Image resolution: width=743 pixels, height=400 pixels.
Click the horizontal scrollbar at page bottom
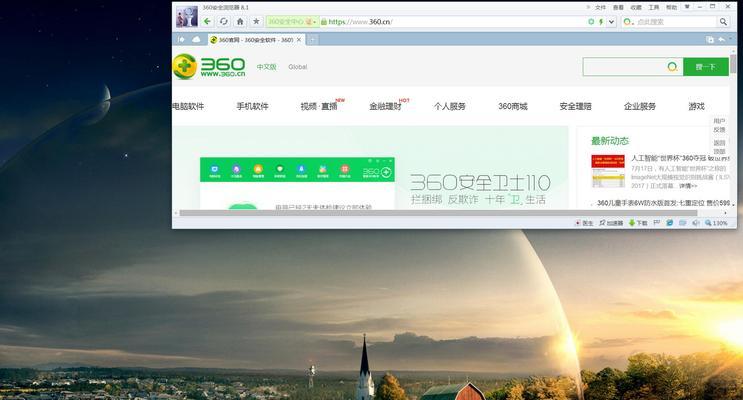[438, 213]
